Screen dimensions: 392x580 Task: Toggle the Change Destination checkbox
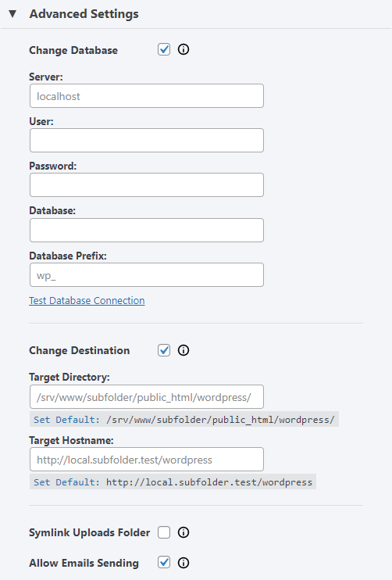pyautogui.click(x=164, y=350)
